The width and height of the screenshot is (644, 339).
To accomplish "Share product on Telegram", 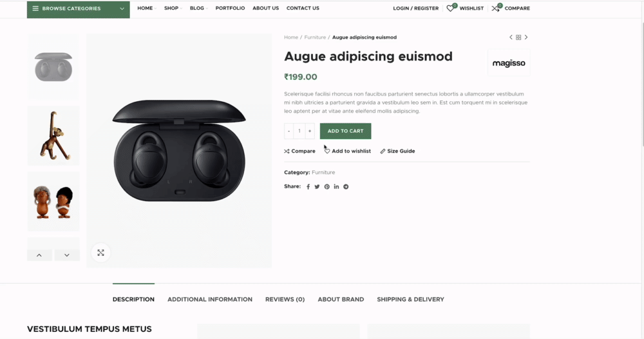I will (346, 186).
